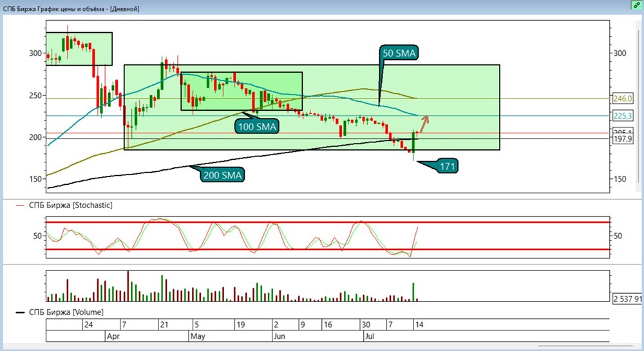Click the '200 SMA' callout label
Viewport: 644px width, 351px height.
coord(223,175)
